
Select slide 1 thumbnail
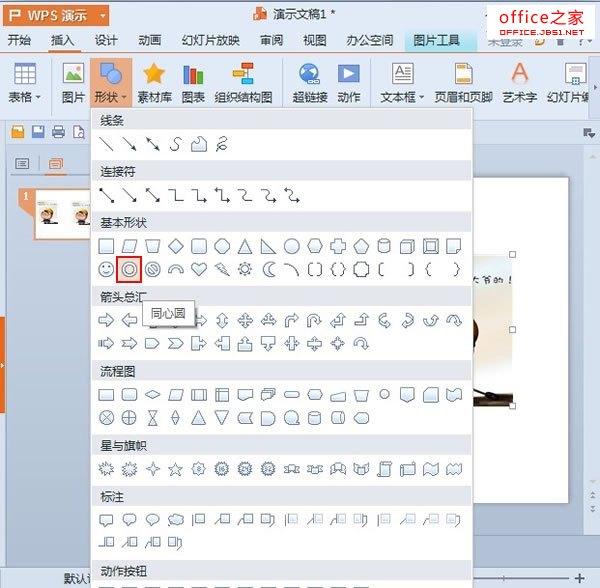pos(63,215)
